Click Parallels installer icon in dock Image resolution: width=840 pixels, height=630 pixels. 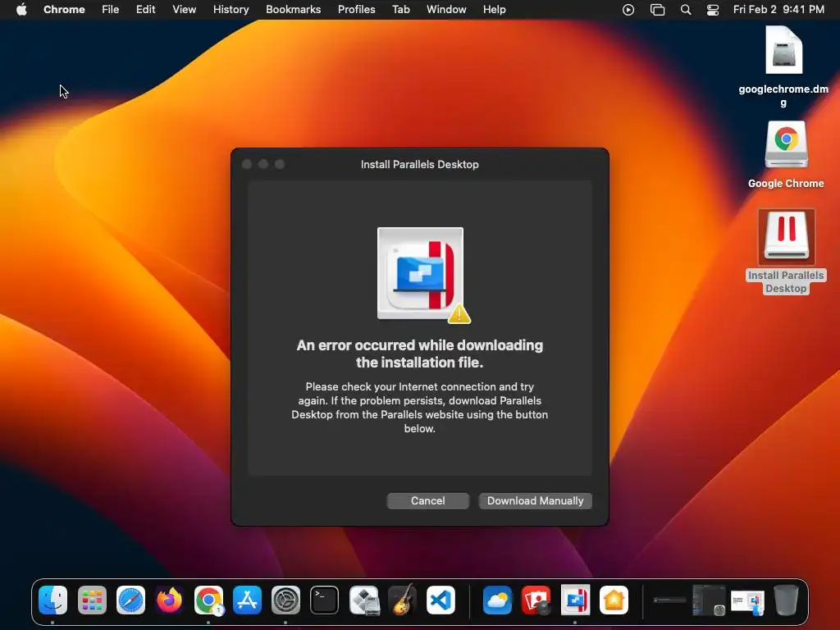coord(575,600)
